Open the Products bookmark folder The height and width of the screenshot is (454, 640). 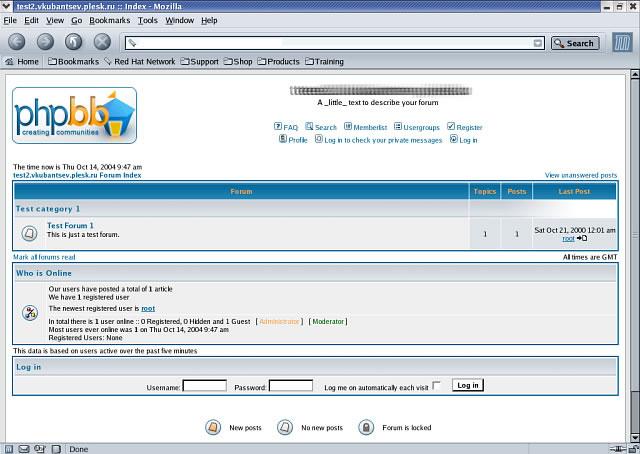pos(279,62)
